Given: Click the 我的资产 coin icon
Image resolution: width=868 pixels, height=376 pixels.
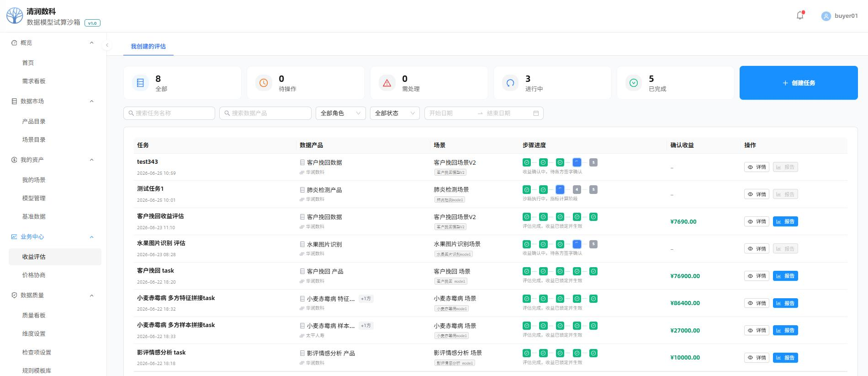Looking at the screenshot, I should [14, 160].
